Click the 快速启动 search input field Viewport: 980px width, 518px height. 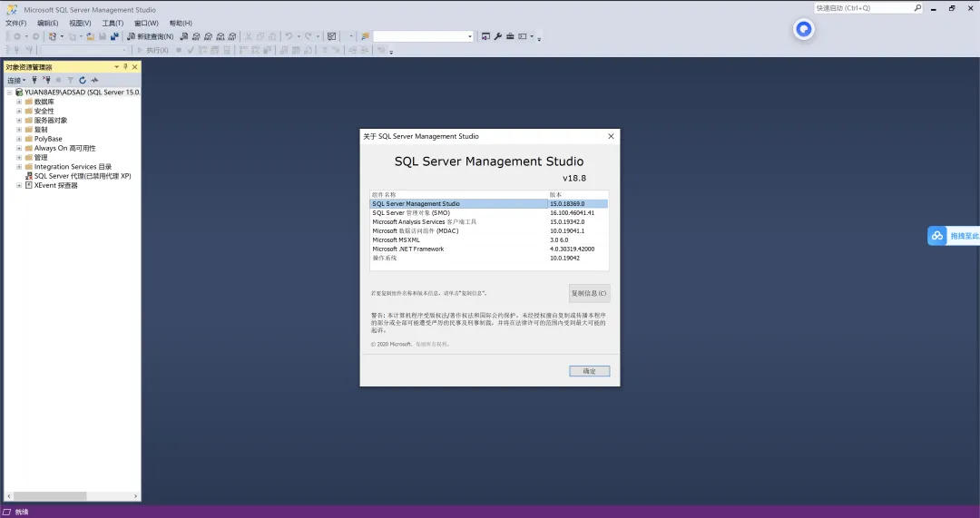pos(864,8)
